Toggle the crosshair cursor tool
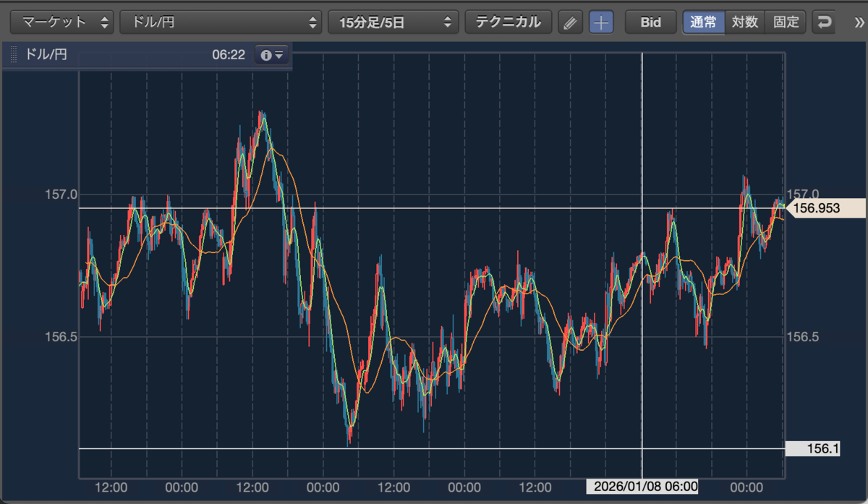The width and height of the screenshot is (868, 504). (x=601, y=22)
